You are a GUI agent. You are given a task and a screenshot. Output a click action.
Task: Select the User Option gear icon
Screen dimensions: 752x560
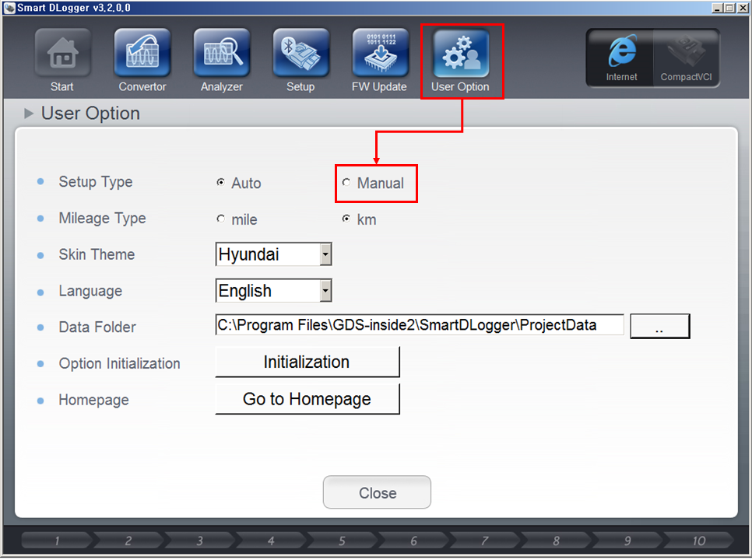pyautogui.click(x=461, y=52)
